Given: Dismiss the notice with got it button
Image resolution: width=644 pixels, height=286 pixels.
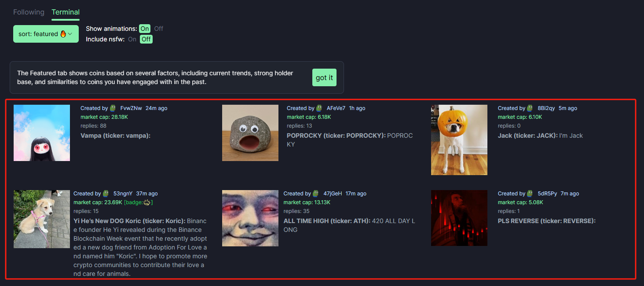Looking at the screenshot, I should pyautogui.click(x=324, y=77).
